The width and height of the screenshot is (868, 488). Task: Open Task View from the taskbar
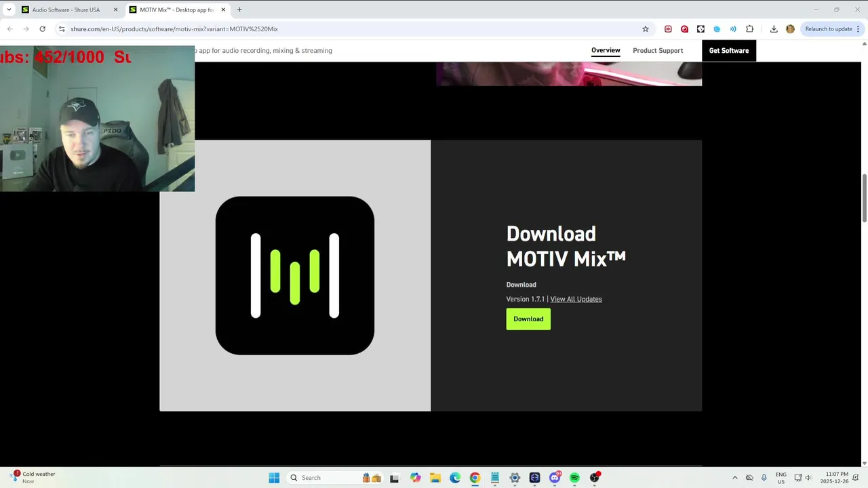(394, 478)
